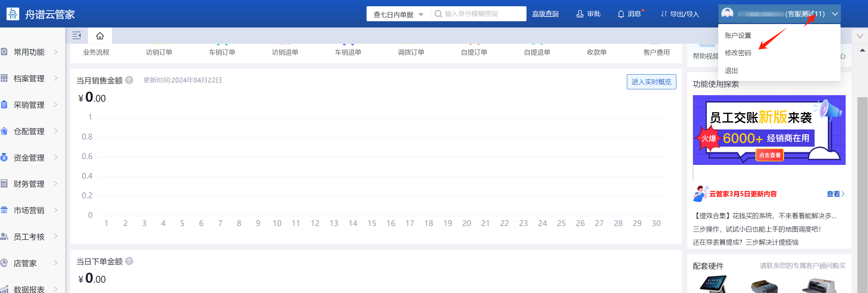
Task: Open the 消息 notification bell
Action: tap(621, 14)
